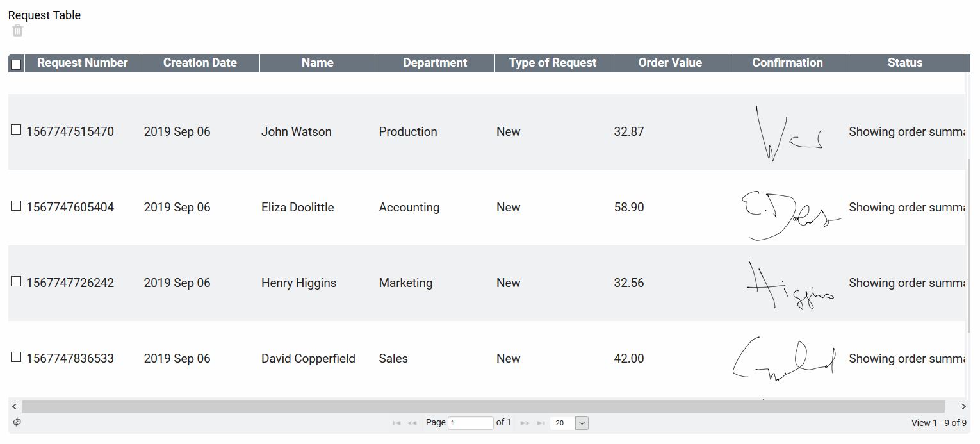The width and height of the screenshot is (980, 444).
Task: Go to next page pager icon
Action: pos(525,423)
